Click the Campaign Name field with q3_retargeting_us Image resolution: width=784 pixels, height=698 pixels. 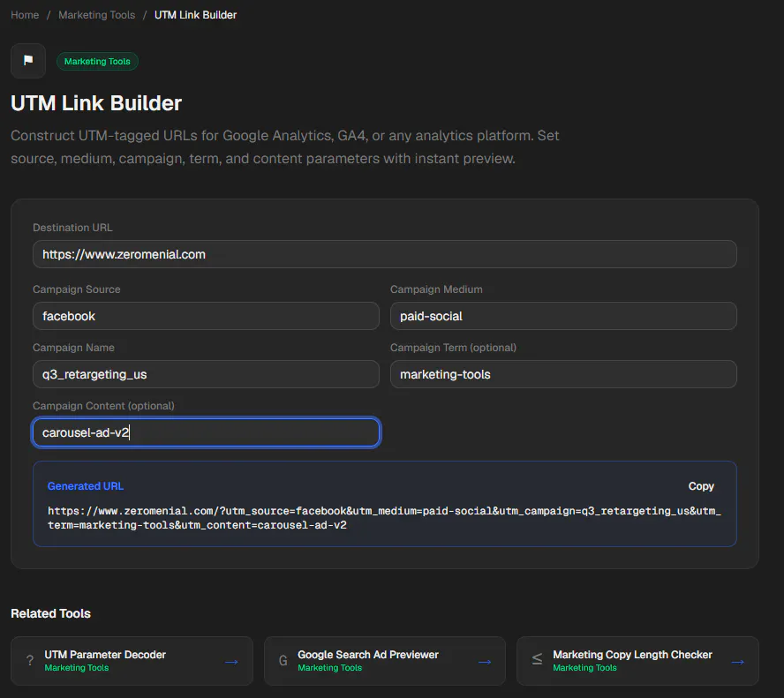click(x=206, y=374)
